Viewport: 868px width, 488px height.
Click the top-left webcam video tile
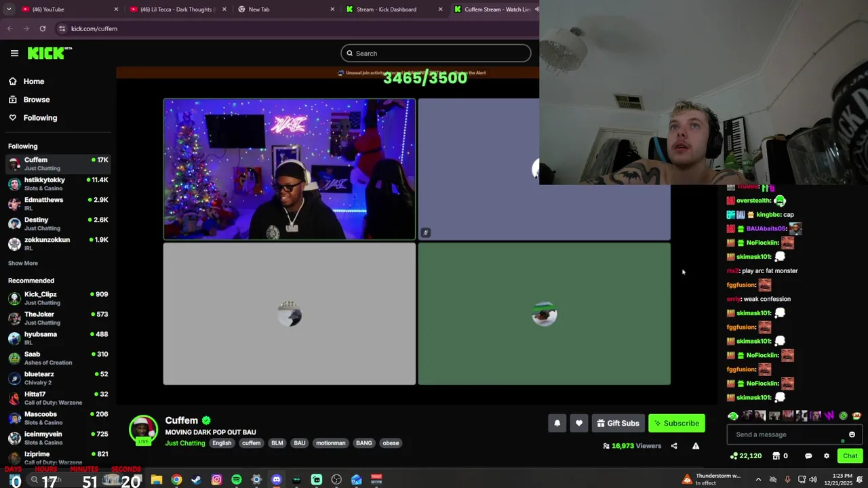click(x=290, y=169)
